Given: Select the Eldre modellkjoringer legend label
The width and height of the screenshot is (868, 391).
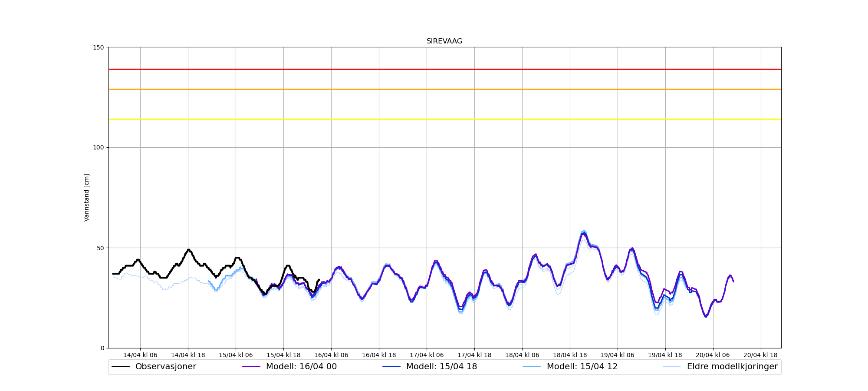Looking at the screenshot, I should coord(732,367).
